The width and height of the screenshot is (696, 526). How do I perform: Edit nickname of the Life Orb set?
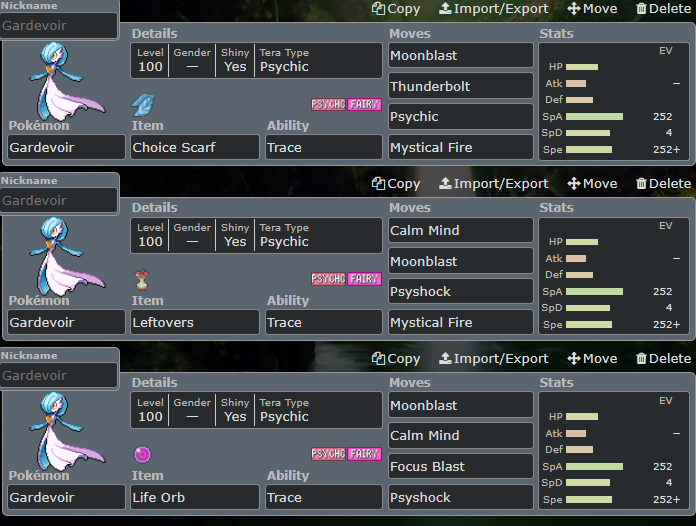(59, 375)
